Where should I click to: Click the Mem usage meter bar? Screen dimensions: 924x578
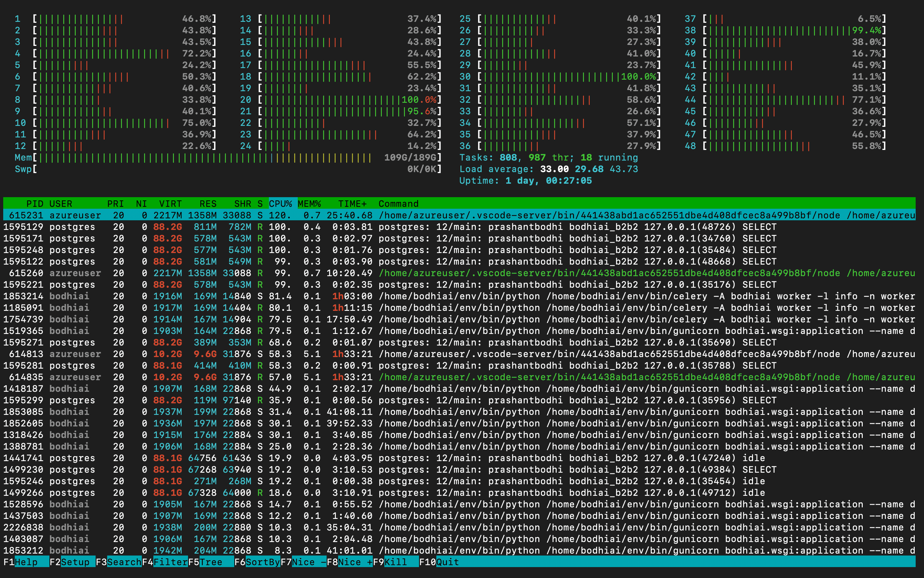(228, 157)
